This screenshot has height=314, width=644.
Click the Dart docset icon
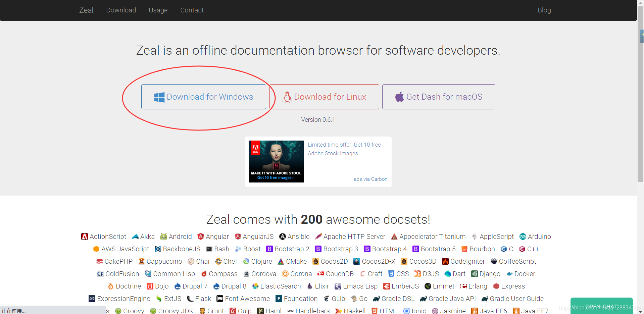tap(448, 274)
